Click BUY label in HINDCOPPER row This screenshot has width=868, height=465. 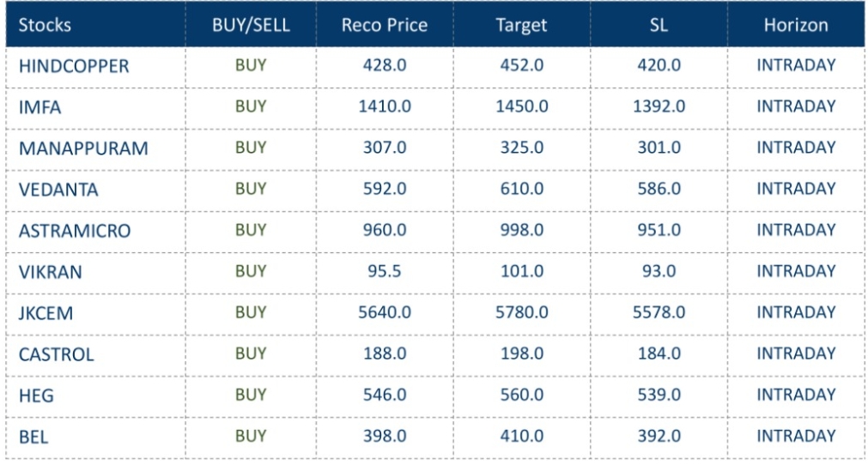tap(251, 65)
